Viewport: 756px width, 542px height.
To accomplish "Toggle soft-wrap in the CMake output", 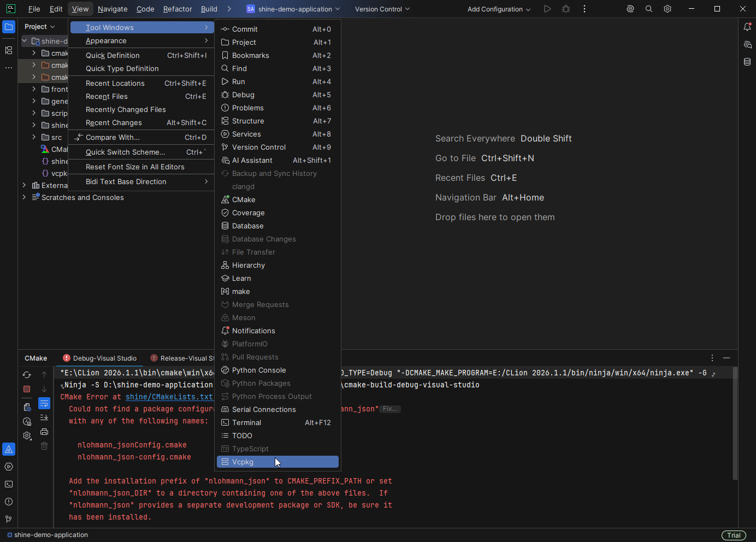I will [x=44, y=403].
